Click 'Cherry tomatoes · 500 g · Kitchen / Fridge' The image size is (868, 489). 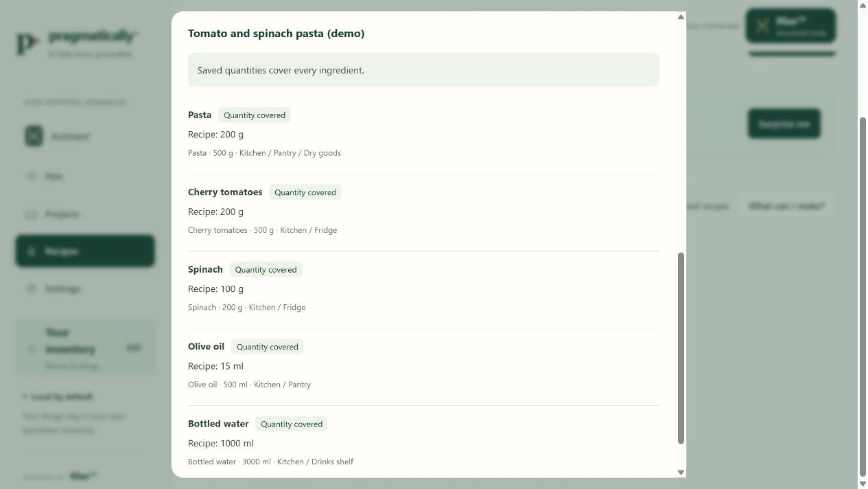point(262,230)
